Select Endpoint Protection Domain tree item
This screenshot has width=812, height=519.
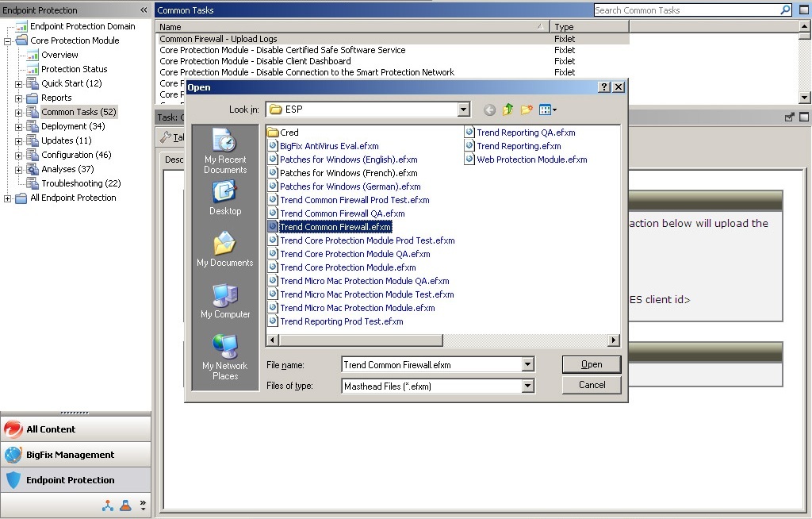[x=82, y=26]
